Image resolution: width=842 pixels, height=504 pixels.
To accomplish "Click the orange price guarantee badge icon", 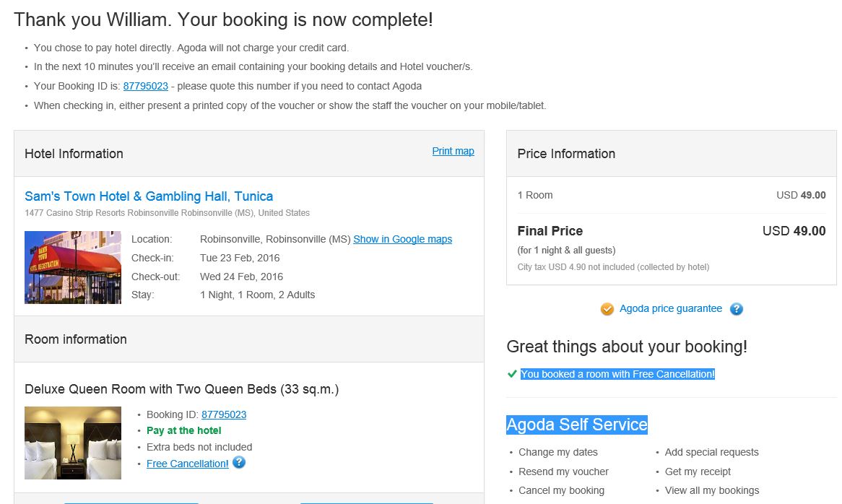I will (x=607, y=309).
